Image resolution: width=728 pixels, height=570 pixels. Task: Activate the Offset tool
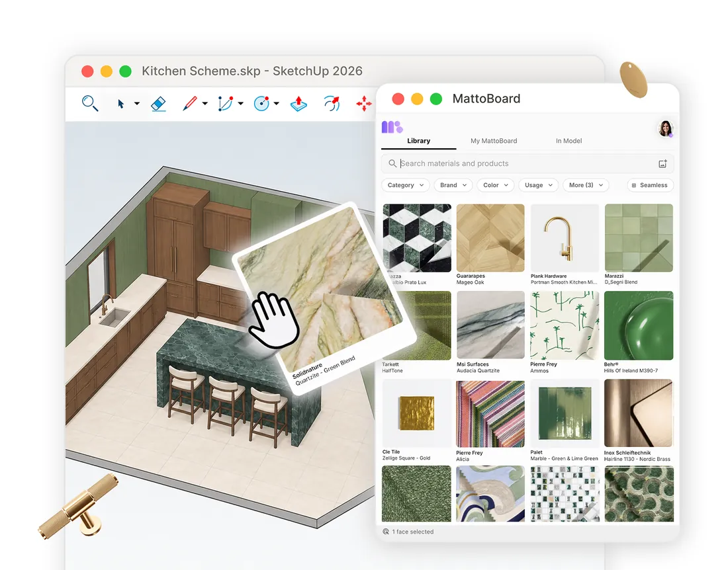(332, 103)
